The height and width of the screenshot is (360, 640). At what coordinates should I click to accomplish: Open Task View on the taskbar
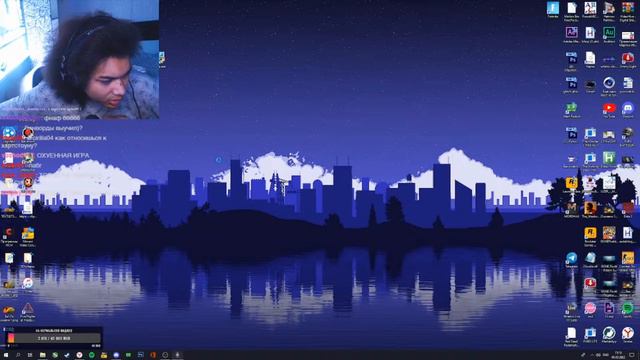pos(30,355)
